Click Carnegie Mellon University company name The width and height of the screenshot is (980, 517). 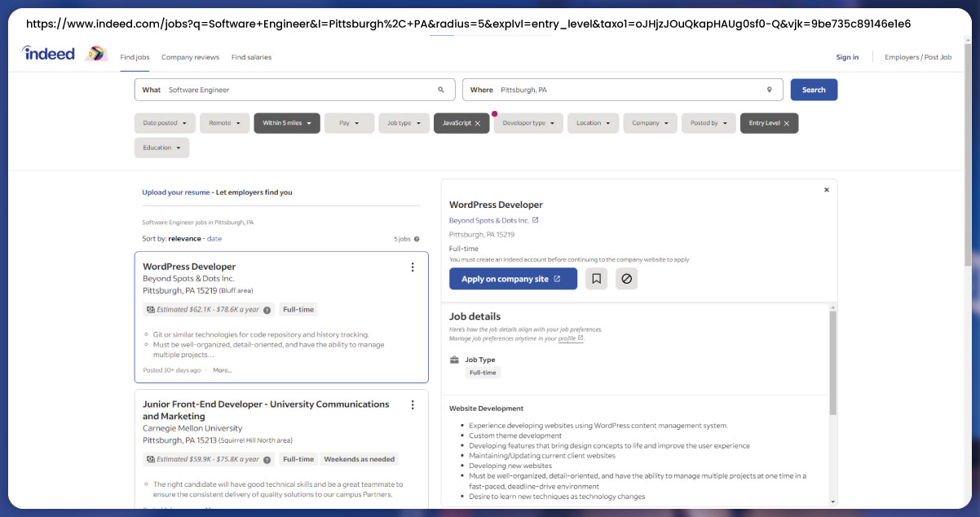click(192, 428)
